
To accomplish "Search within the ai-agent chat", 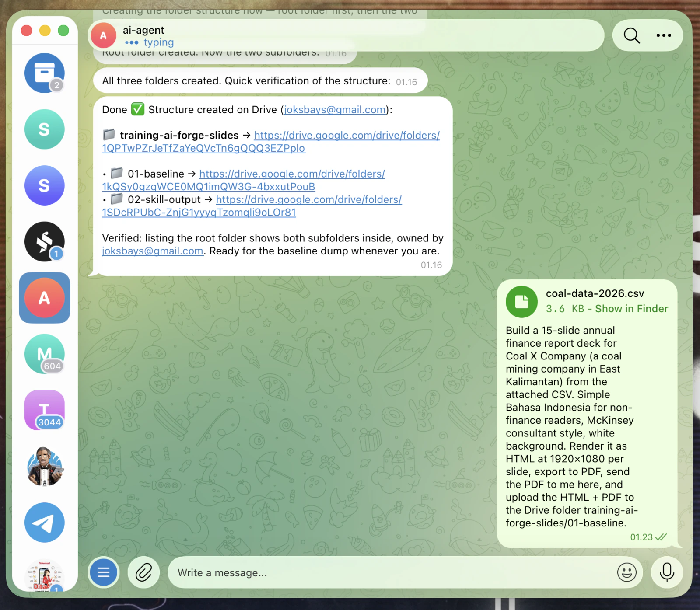I will click(x=632, y=35).
